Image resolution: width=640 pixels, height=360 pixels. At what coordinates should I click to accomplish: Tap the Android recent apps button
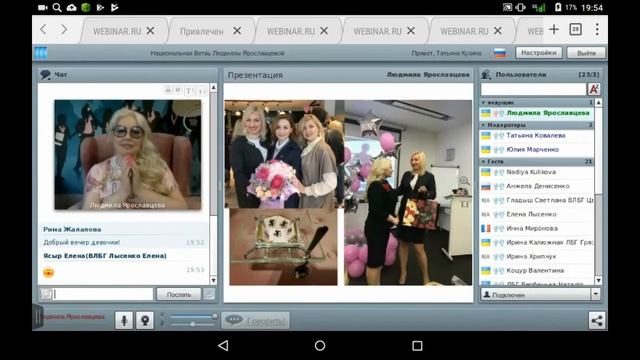tap(417, 346)
